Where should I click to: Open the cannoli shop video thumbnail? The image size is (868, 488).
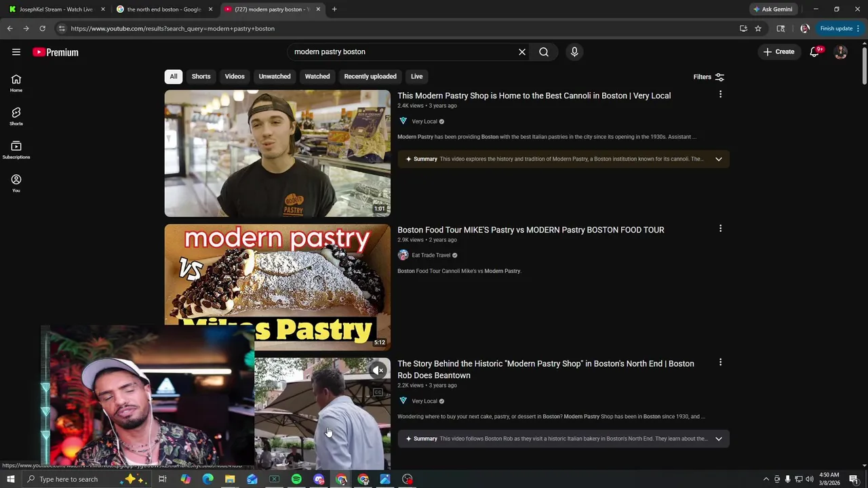coord(277,153)
